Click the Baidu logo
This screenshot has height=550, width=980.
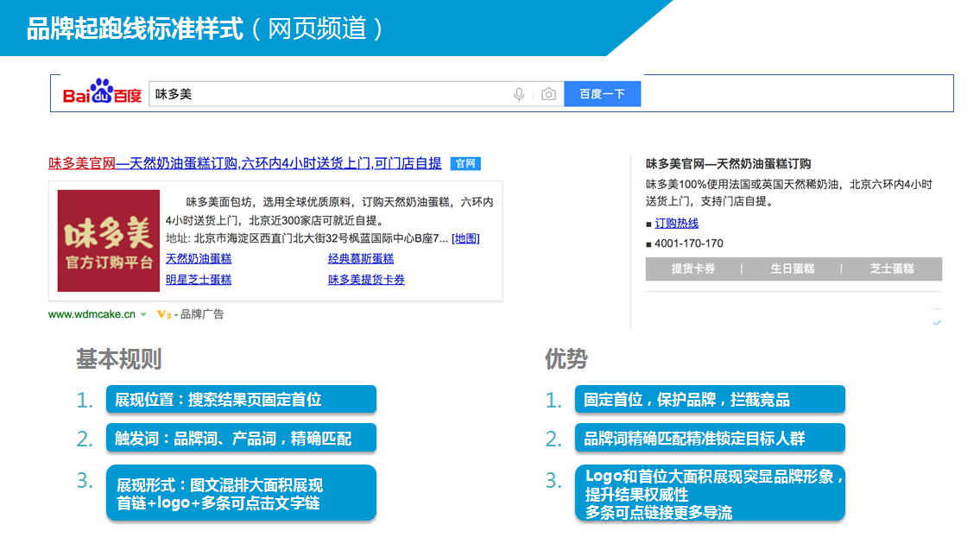(x=102, y=92)
